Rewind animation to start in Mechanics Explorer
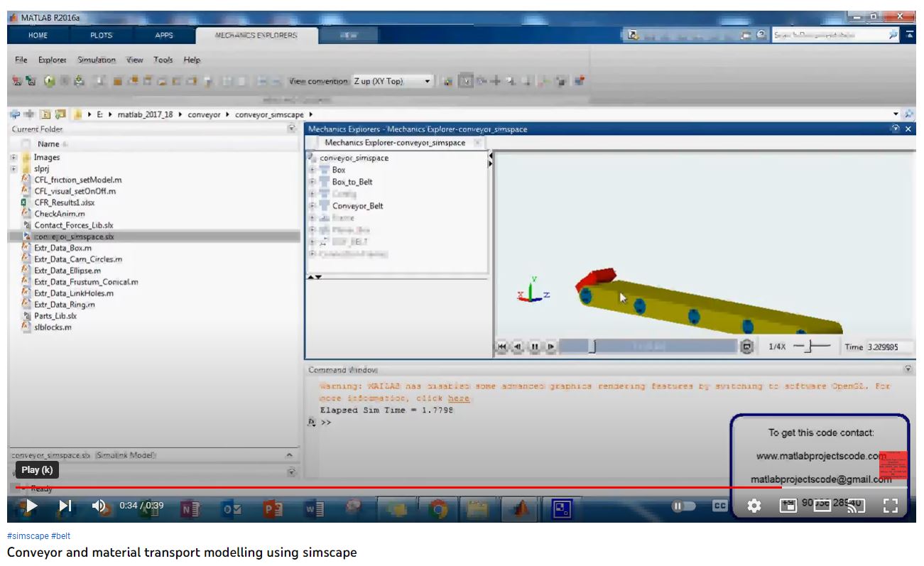 click(502, 347)
